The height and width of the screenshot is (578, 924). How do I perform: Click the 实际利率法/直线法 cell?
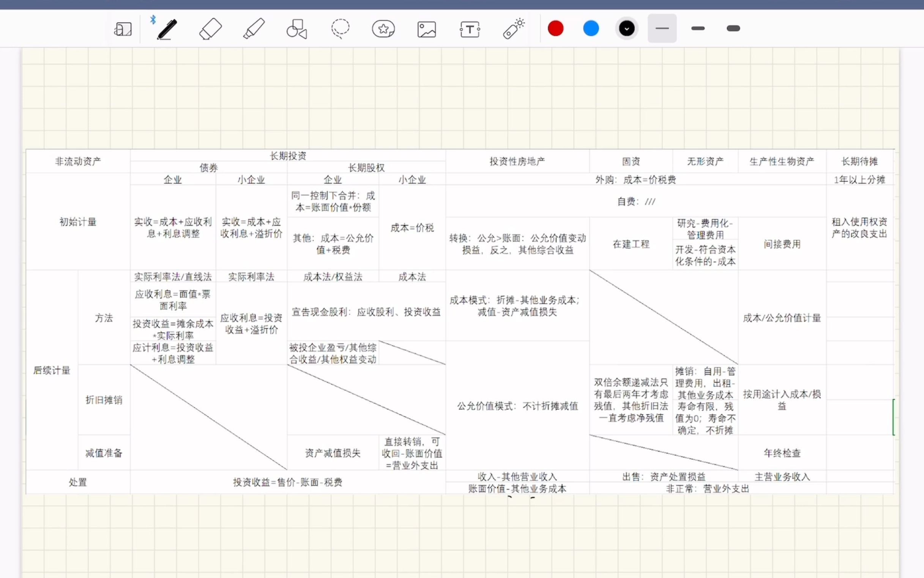pyautogui.click(x=173, y=276)
